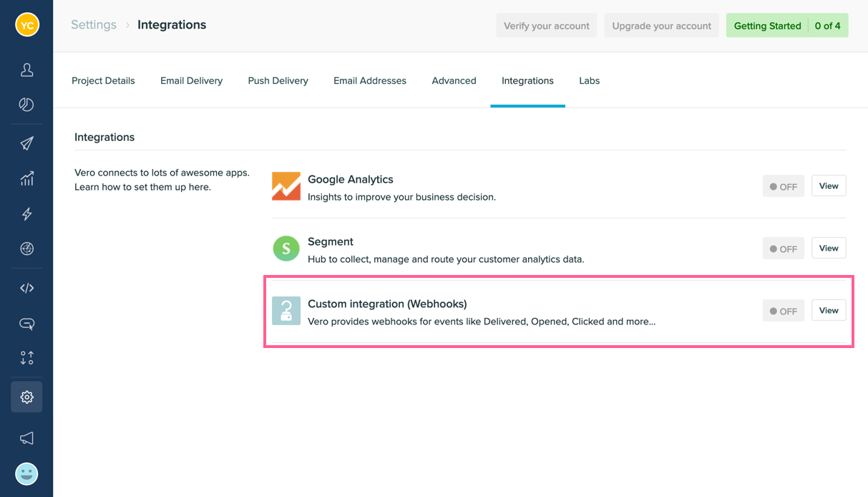This screenshot has height=497, width=868.
Task: View analytics using the bar chart icon
Action: point(26,178)
